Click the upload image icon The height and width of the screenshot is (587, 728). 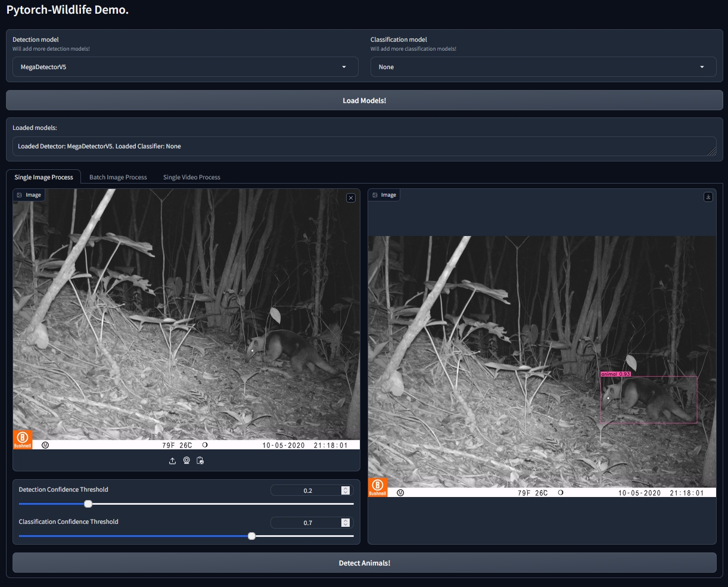coord(173,461)
